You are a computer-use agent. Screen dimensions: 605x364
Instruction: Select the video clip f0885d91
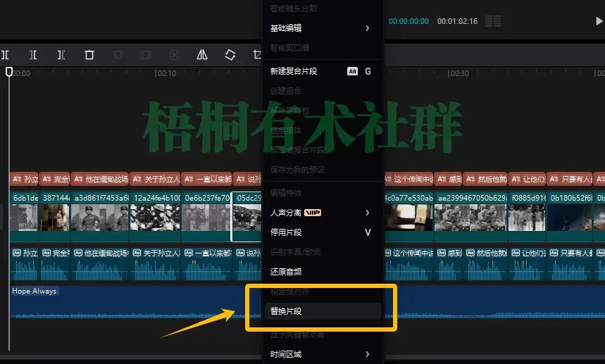[527, 216]
